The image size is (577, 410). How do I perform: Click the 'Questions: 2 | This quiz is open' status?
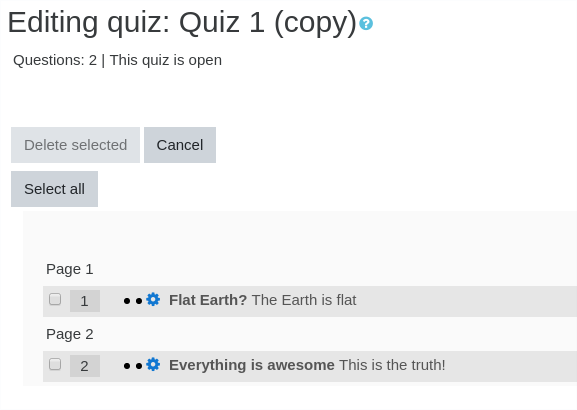coord(117,60)
